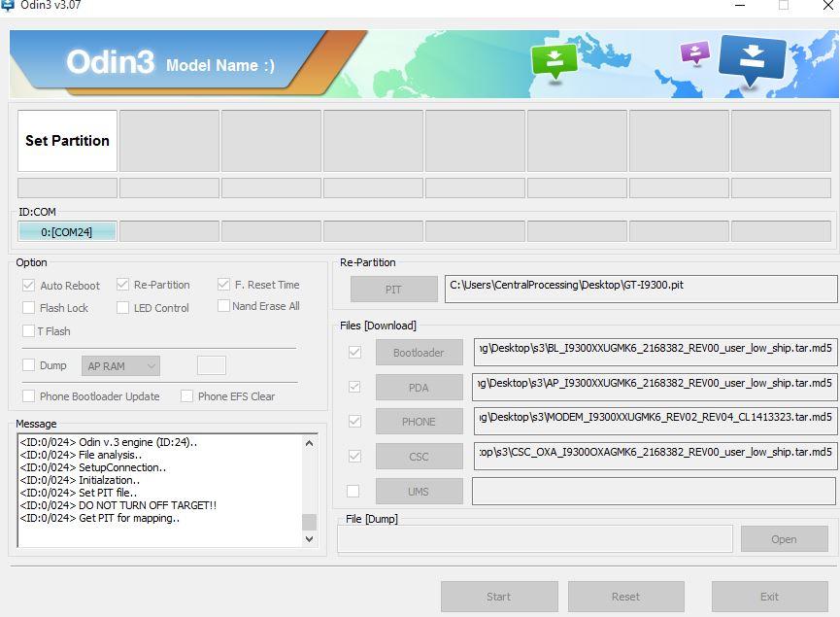840x617 pixels.
Task: Close the Odin3 window
Action: [827, 6]
